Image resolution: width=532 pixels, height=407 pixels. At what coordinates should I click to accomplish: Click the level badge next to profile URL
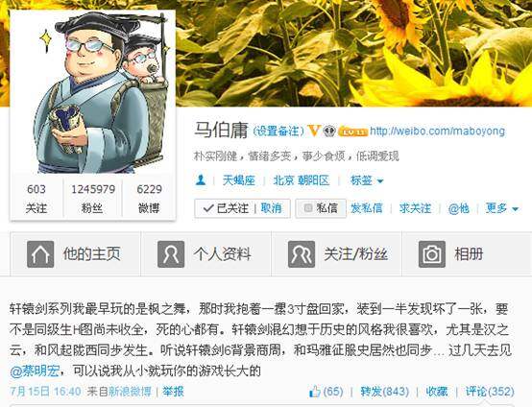[x=352, y=132]
